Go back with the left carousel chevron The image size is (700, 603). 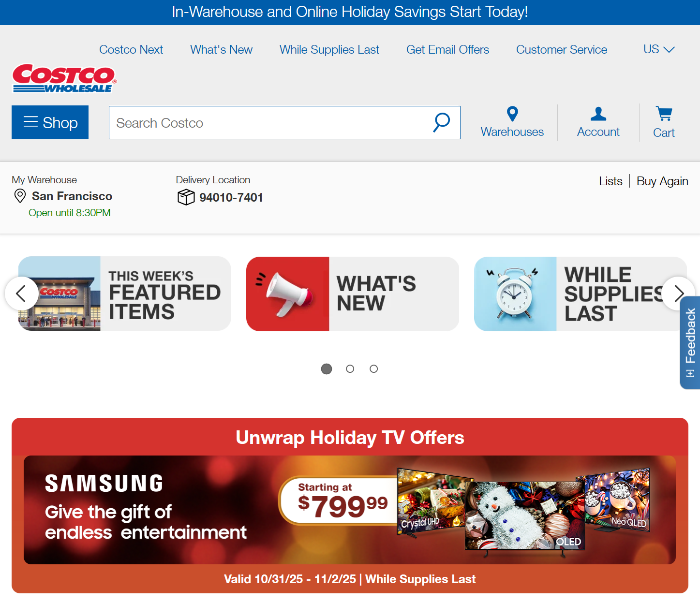click(21, 294)
